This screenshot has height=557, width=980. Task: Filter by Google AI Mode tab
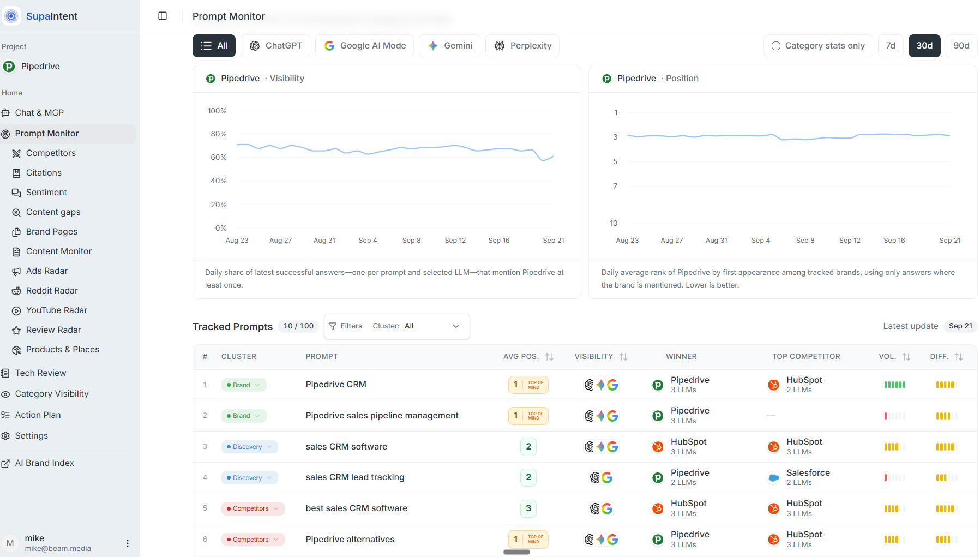coord(364,46)
